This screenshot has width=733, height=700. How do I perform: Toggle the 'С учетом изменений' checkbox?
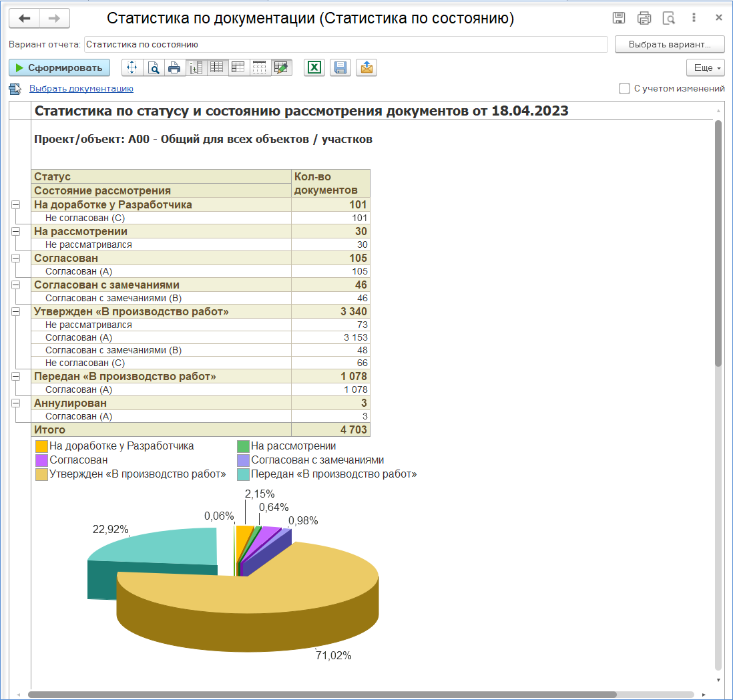coord(624,88)
